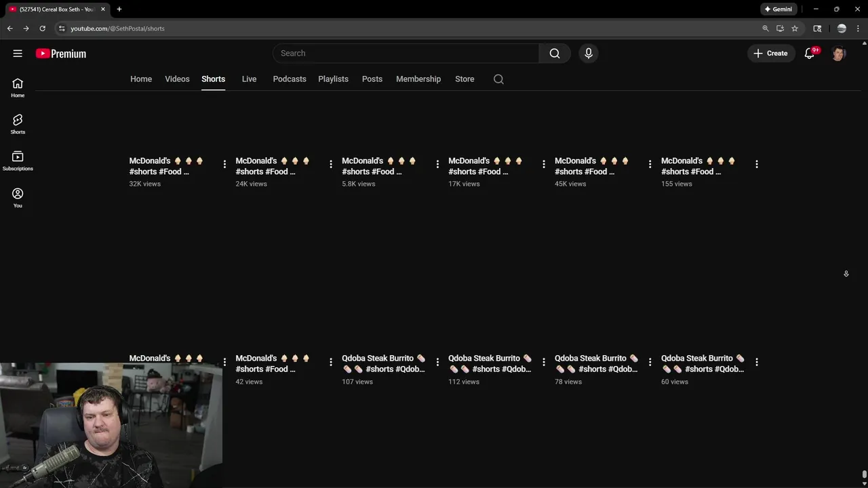Screen dimensions: 868x488
Task: Open the Chrome profile icon
Action: coord(842,28)
